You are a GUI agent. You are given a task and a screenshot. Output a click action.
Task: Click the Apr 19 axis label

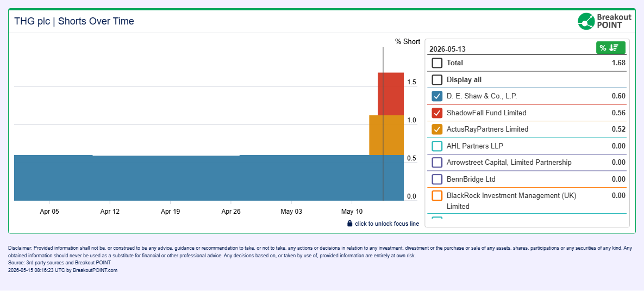171,212
